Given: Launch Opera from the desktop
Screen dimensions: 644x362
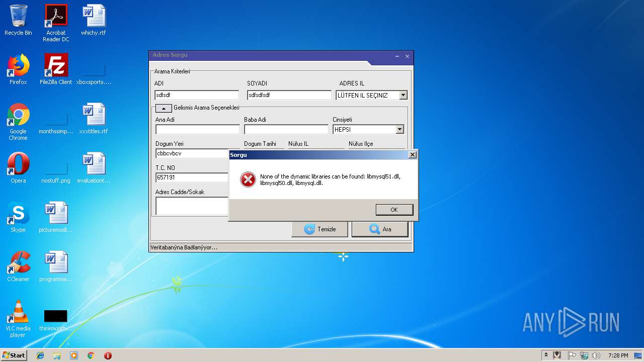Looking at the screenshot, I should tap(18, 168).
